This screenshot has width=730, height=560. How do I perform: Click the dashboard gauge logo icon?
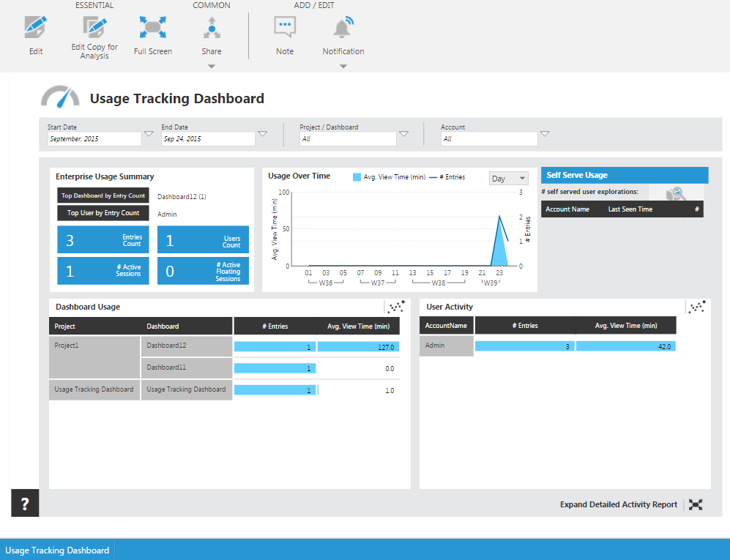click(x=60, y=97)
